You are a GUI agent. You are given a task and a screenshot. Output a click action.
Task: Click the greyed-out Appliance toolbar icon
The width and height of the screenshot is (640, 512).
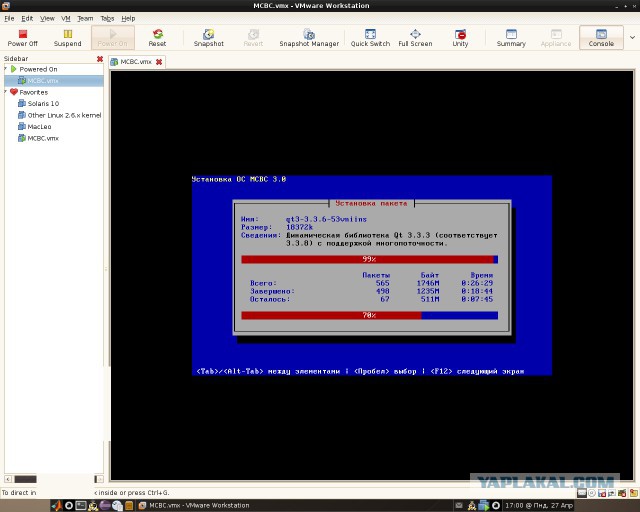[556, 38]
